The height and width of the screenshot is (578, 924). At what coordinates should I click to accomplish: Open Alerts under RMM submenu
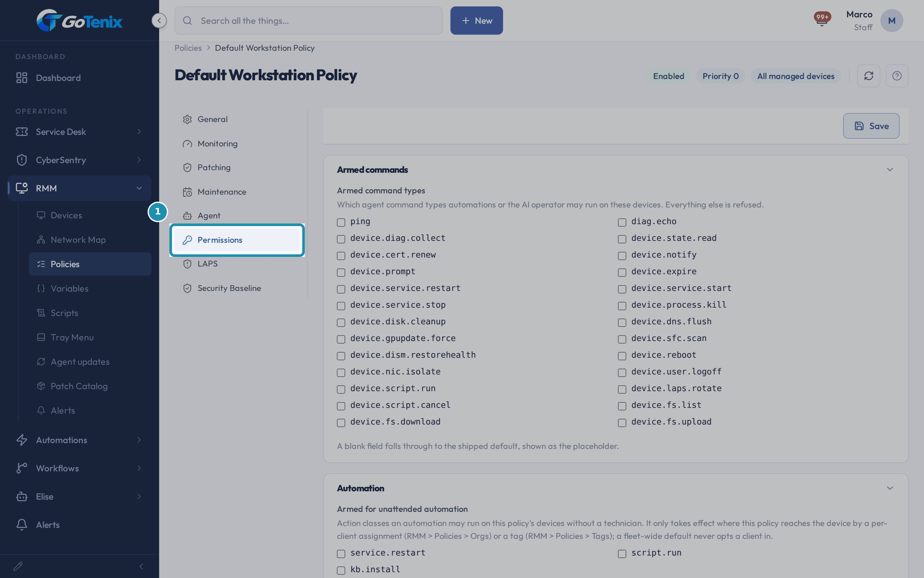(90, 411)
